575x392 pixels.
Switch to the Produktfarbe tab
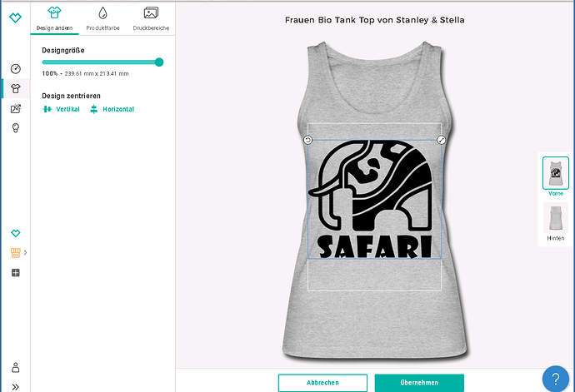102,18
